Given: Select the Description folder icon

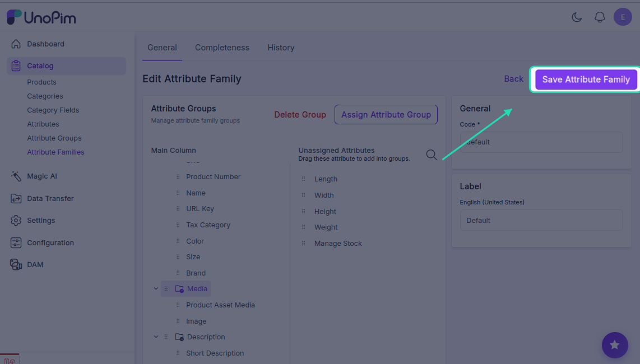Looking at the screenshot, I should click(179, 337).
